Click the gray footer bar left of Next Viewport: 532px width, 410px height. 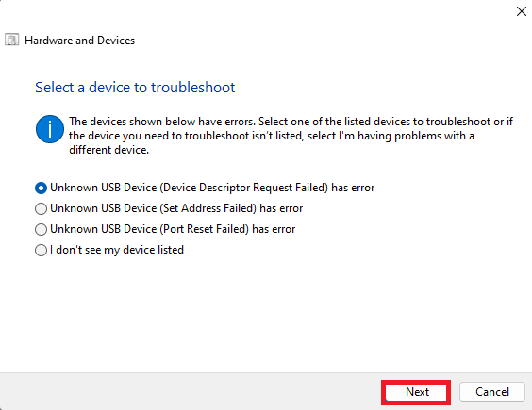(190, 392)
